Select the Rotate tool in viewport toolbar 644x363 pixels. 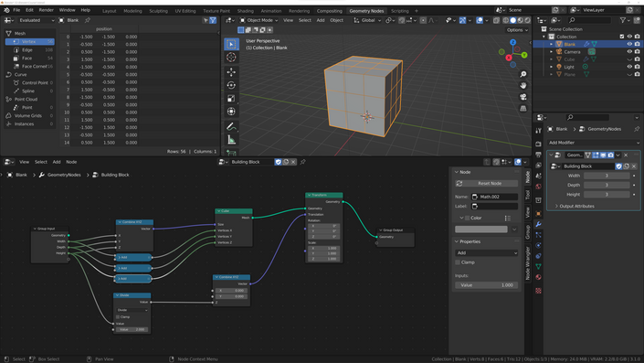coord(231,85)
